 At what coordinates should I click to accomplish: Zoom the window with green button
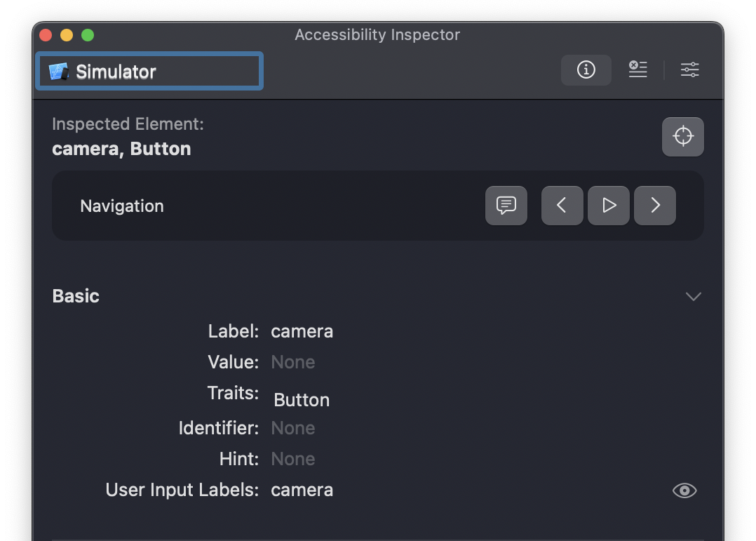point(88,35)
